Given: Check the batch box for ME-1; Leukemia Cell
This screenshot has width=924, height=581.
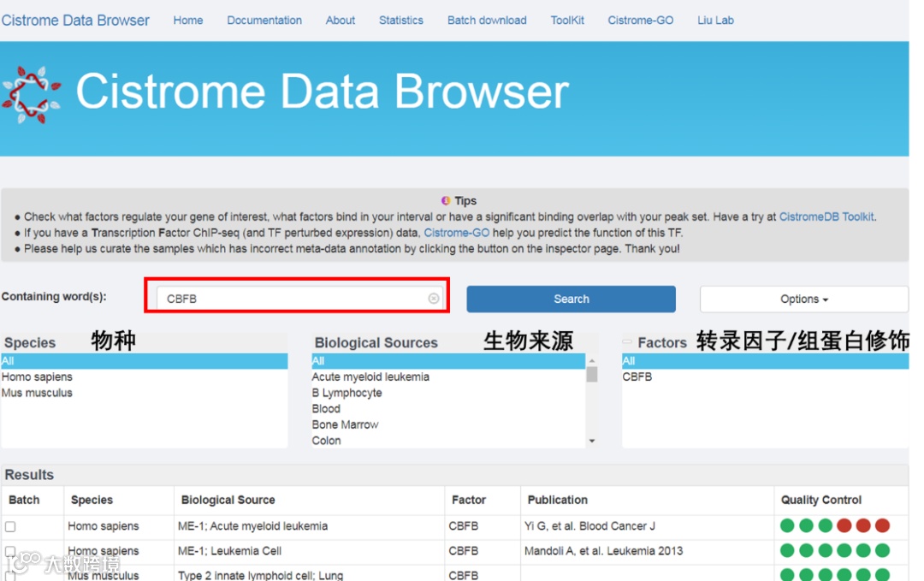Looking at the screenshot, I should [x=10, y=551].
